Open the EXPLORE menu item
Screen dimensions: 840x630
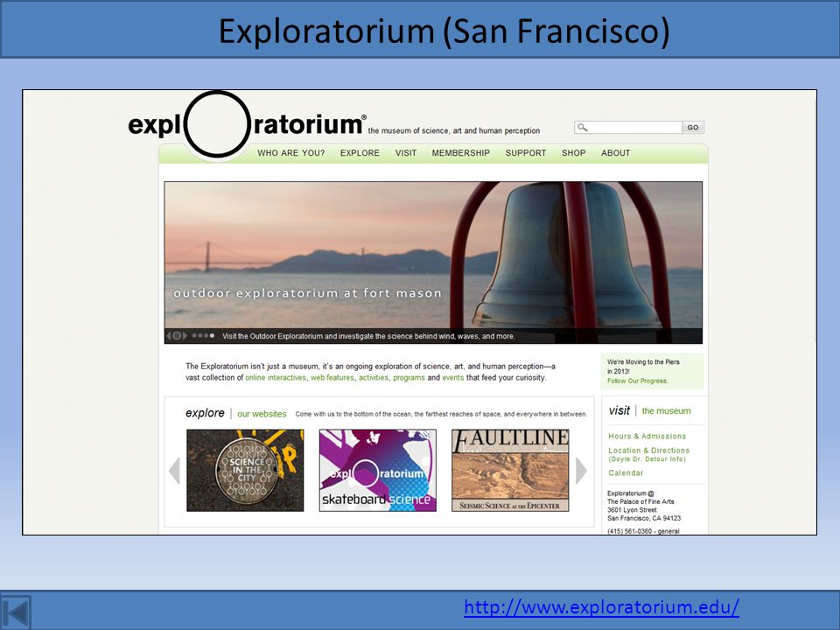point(360,153)
